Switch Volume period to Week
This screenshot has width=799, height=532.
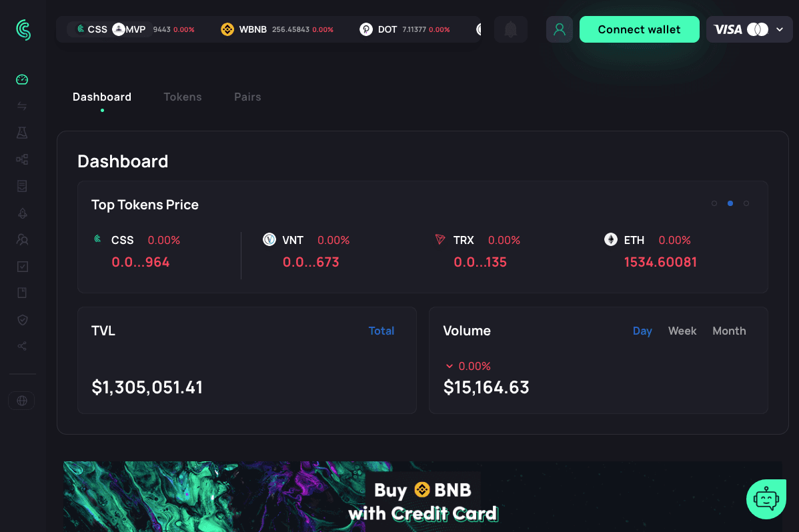point(682,331)
